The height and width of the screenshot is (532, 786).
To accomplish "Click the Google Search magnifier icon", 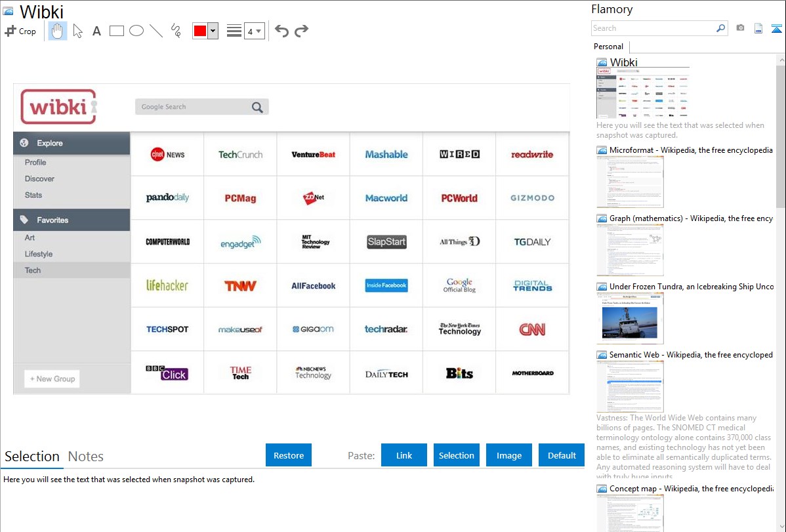I will click(x=257, y=108).
